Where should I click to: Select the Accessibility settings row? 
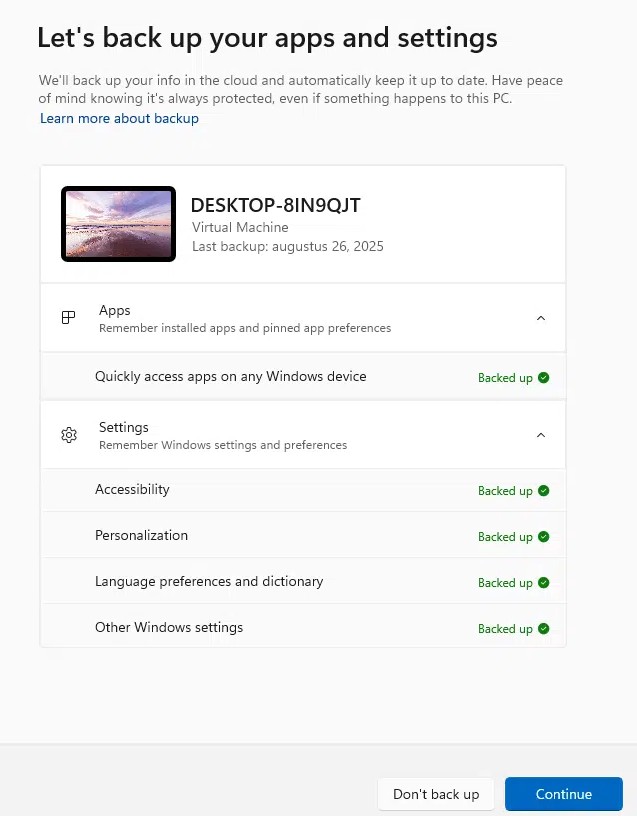tap(132, 489)
